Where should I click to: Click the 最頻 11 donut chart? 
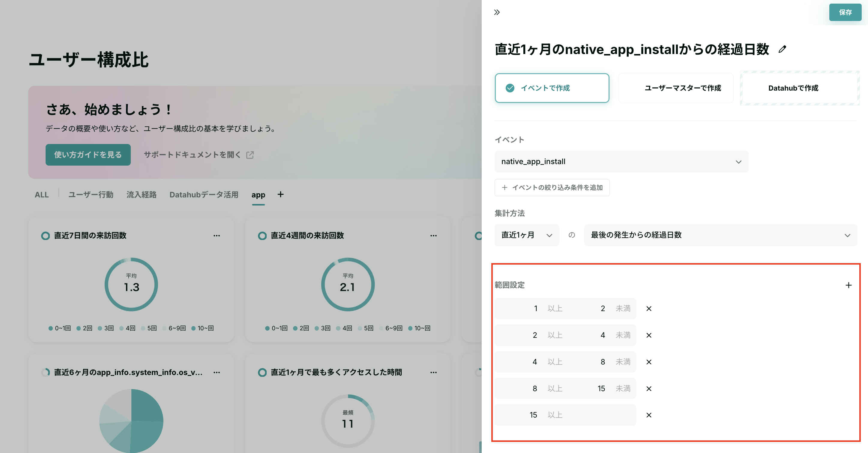[x=348, y=421]
